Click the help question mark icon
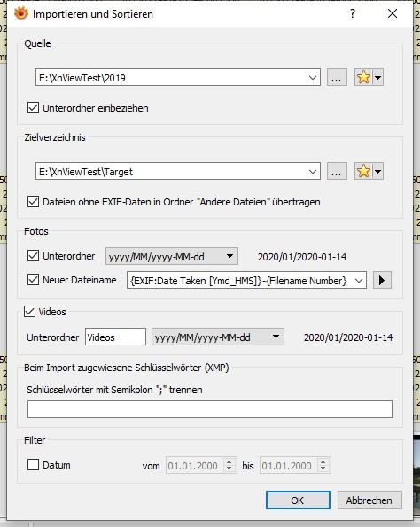 click(x=353, y=14)
